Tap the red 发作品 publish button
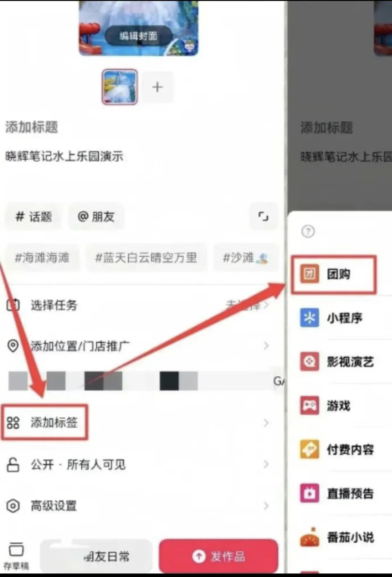 (219, 556)
